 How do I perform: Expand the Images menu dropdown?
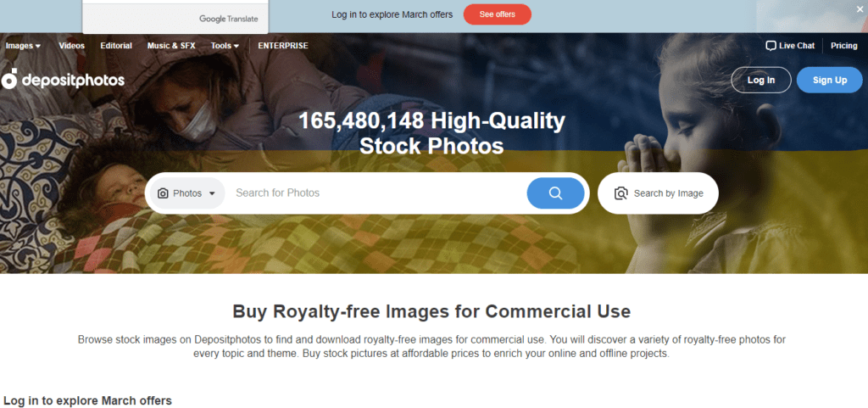(x=23, y=46)
